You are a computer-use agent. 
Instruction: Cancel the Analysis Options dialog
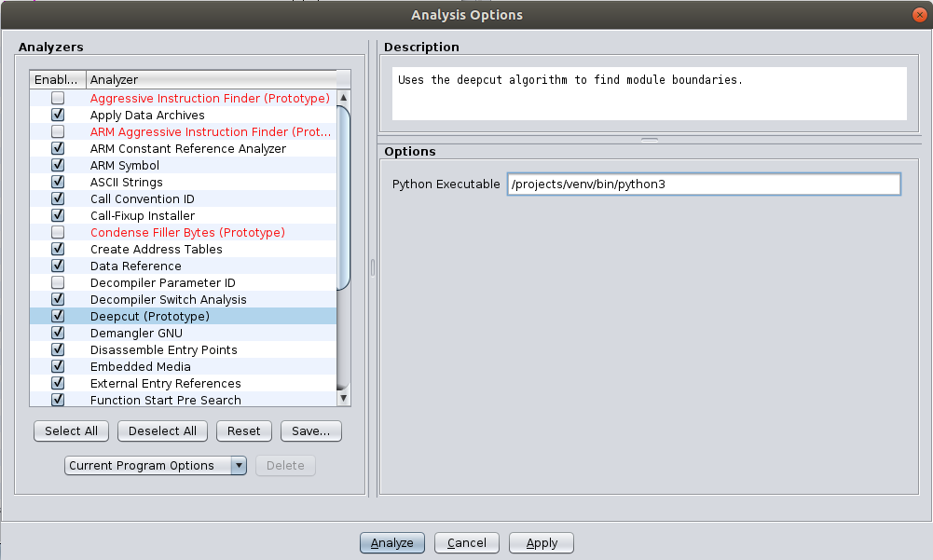point(466,542)
